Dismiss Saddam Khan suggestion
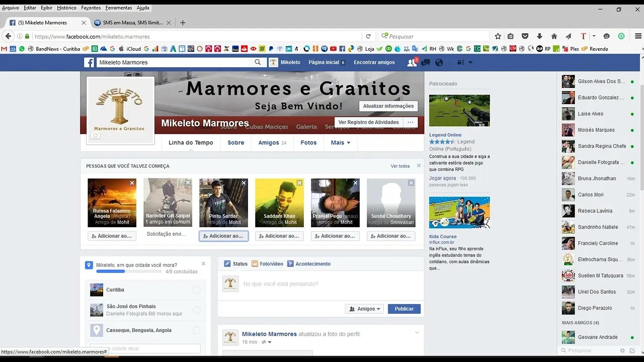Image resolution: width=644 pixels, height=362 pixels. 300,183
